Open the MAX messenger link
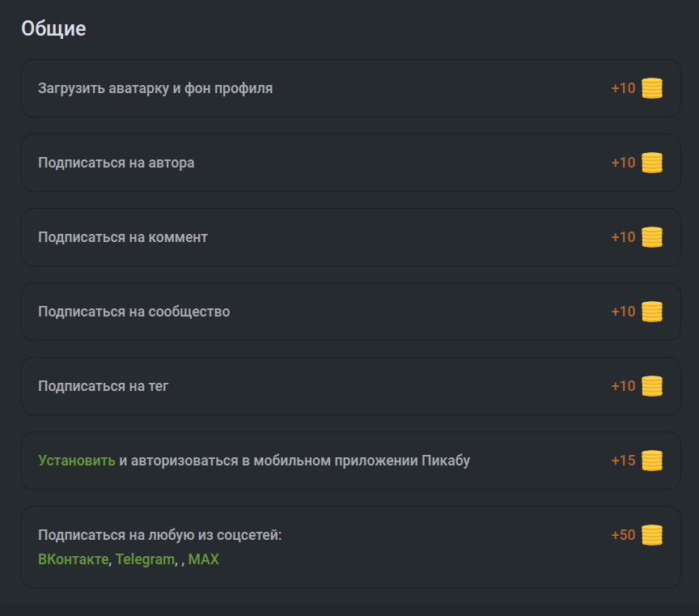699x616 pixels. 204,559
